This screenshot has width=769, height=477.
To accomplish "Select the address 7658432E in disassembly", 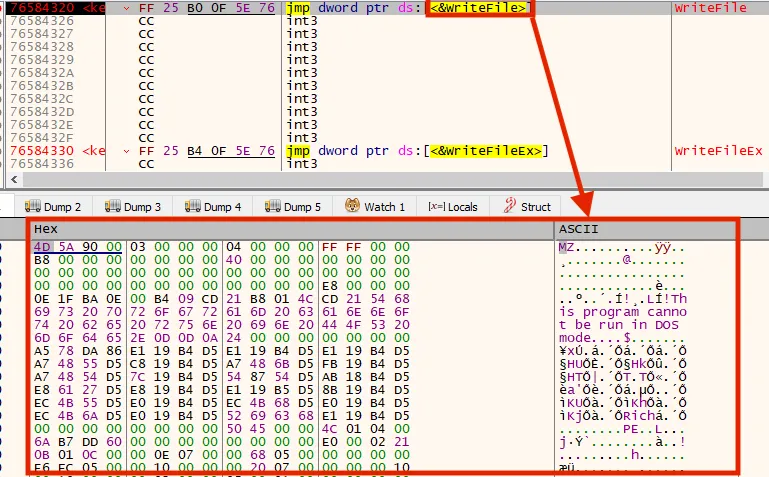I will pyautogui.click(x=42, y=125).
